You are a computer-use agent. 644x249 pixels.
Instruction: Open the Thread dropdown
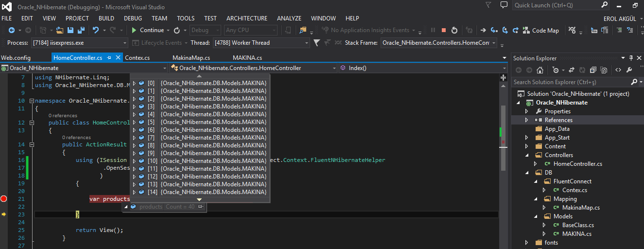307,43
